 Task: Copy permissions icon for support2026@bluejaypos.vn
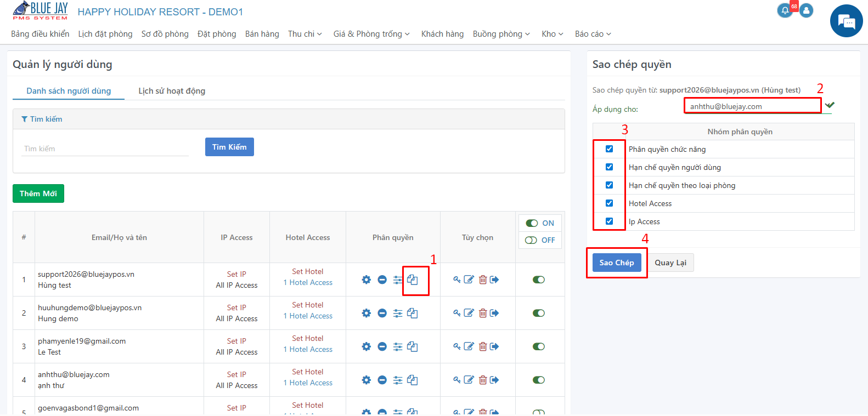413,280
